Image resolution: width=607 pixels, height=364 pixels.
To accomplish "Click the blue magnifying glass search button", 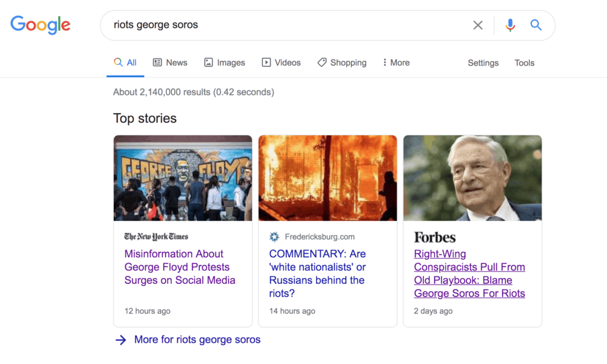I will 536,25.
